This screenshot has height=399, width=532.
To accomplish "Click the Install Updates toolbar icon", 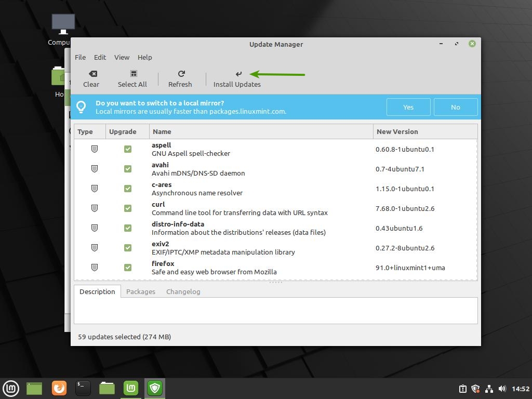I will [x=237, y=74].
